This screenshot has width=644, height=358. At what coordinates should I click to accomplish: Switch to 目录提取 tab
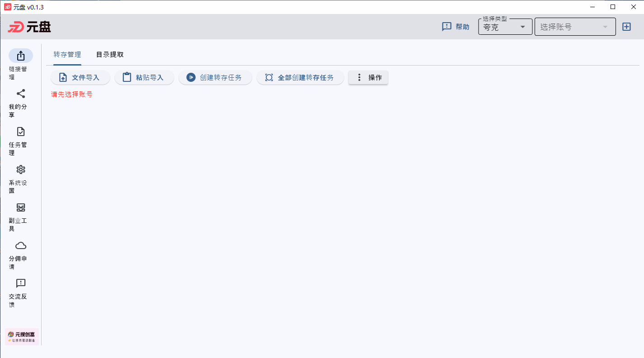tap(110, 55)
